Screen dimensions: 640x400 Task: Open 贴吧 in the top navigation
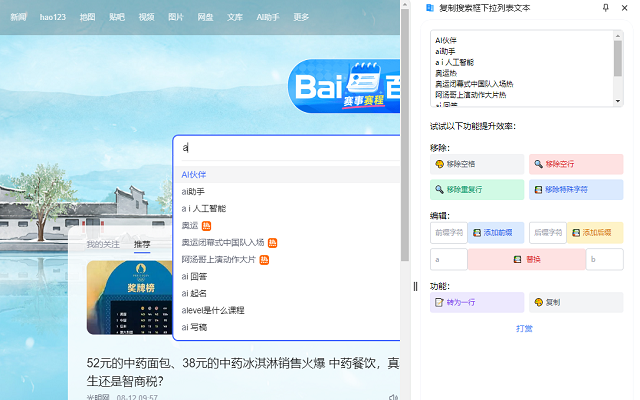coord(117,17)
